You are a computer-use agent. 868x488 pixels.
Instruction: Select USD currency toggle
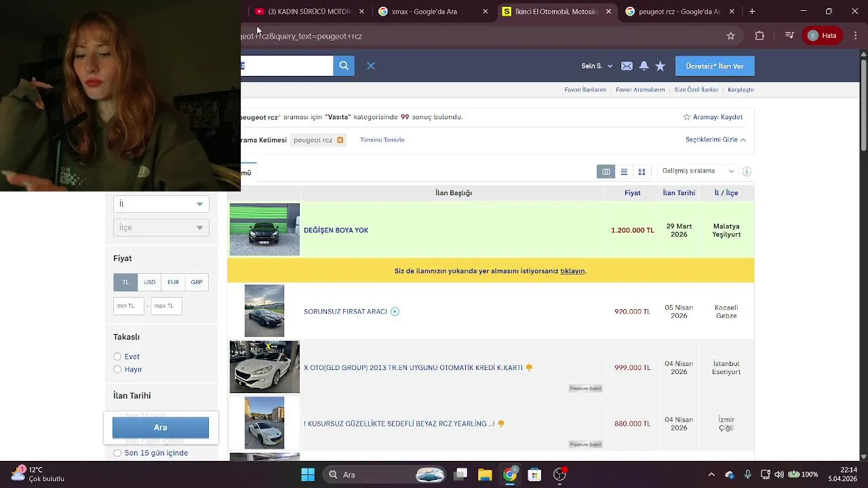pyautogui.click(x=149, y=282)
